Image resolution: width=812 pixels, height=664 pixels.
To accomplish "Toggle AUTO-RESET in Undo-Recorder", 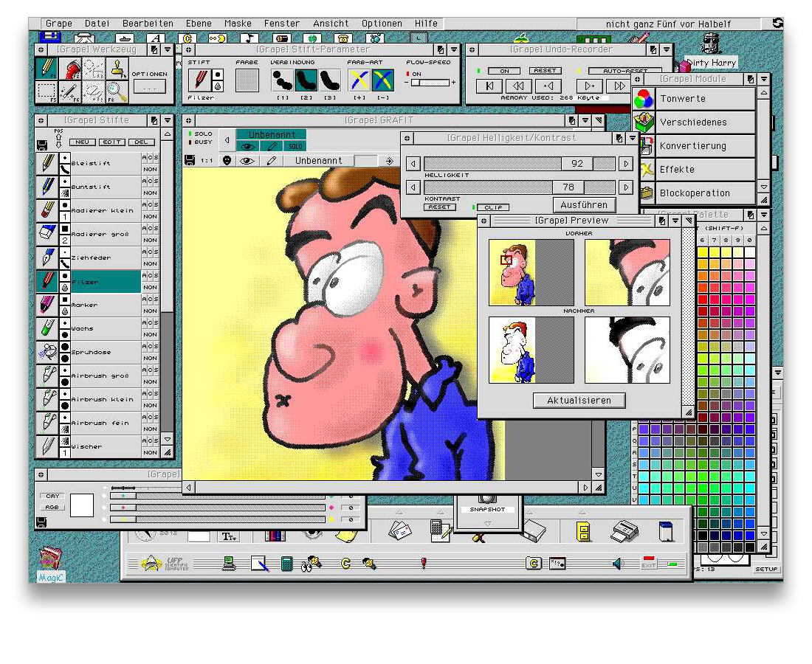I will click(x=625, y=71).
